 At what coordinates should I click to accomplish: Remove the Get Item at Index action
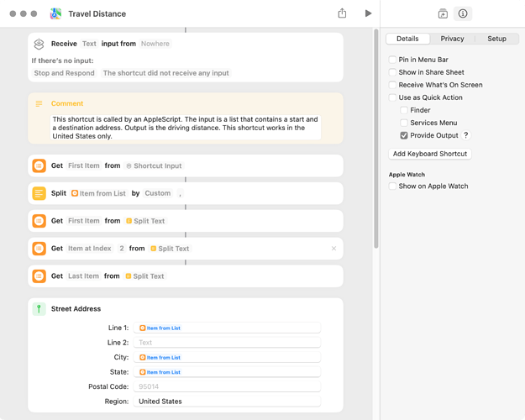coord(333,249)
